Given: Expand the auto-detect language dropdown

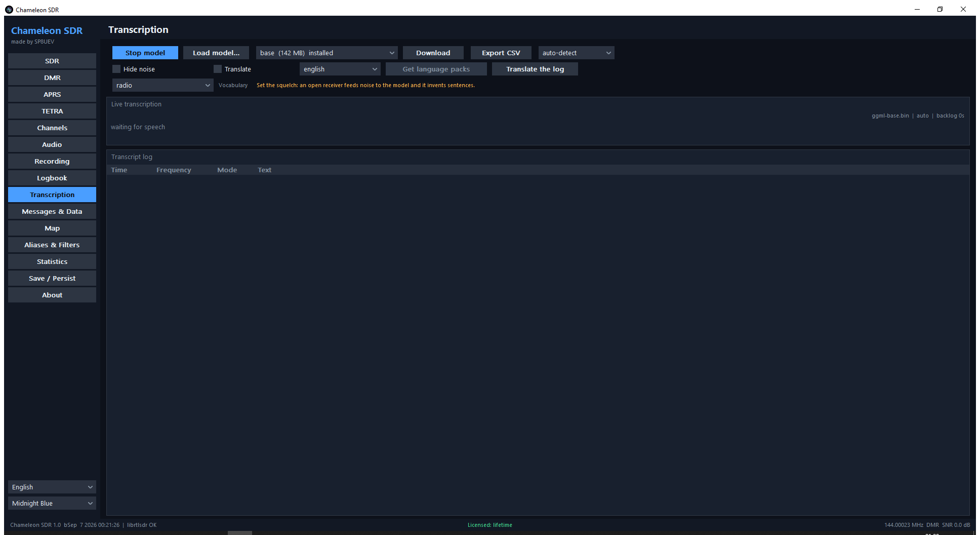Looking at the screenshot, I should tap(576, 53).
